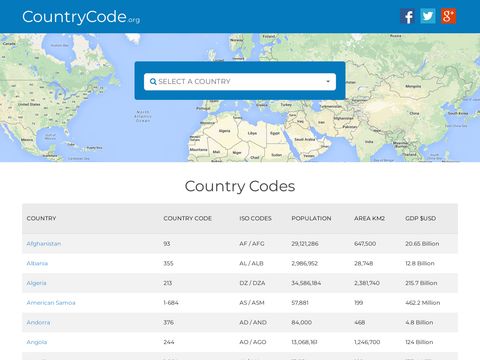Screen dimensions: 480x360
Task: Select Andorra's country code 376
Action: click(x=168, y=322)
